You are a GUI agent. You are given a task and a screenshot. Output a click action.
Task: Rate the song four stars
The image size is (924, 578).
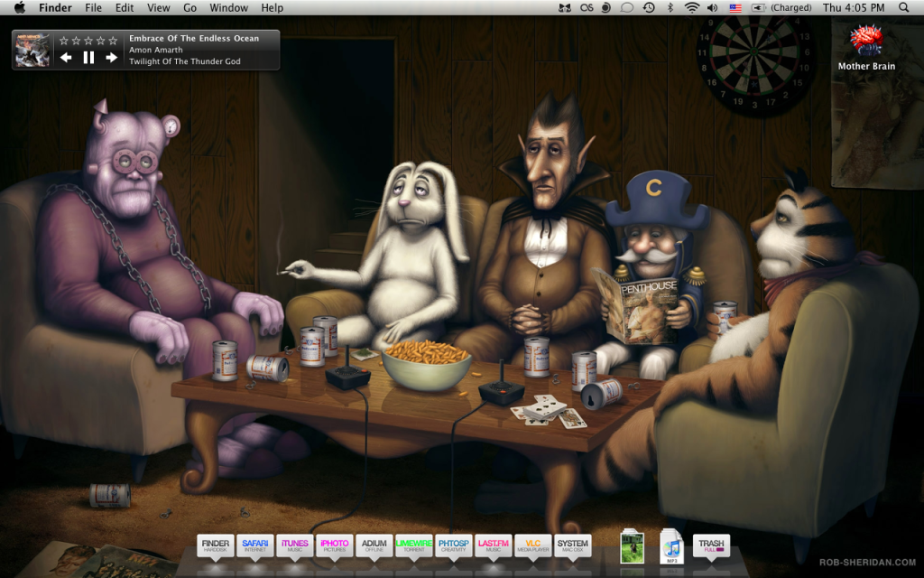click(x=101, y=41)
